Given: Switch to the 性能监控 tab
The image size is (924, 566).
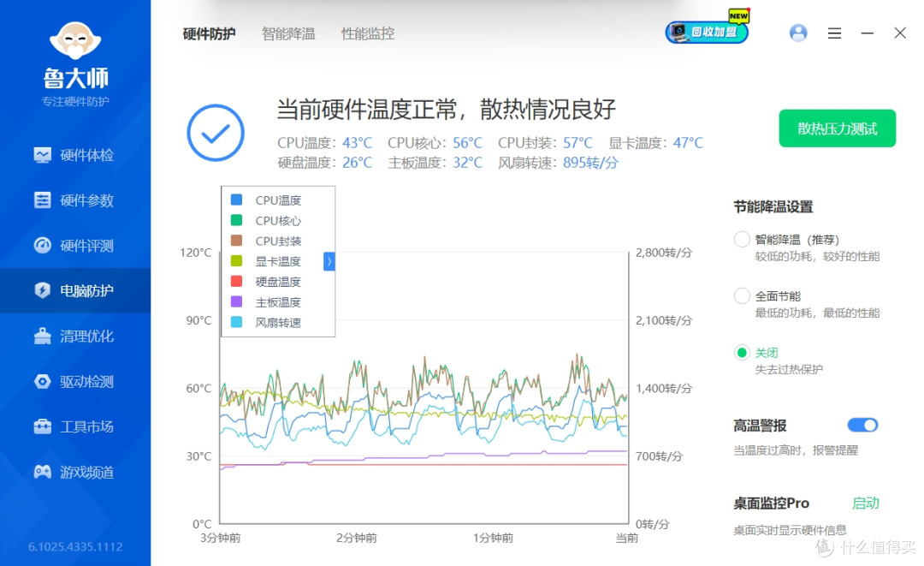Looking at the screenshot, I should (x=368, y=33).
